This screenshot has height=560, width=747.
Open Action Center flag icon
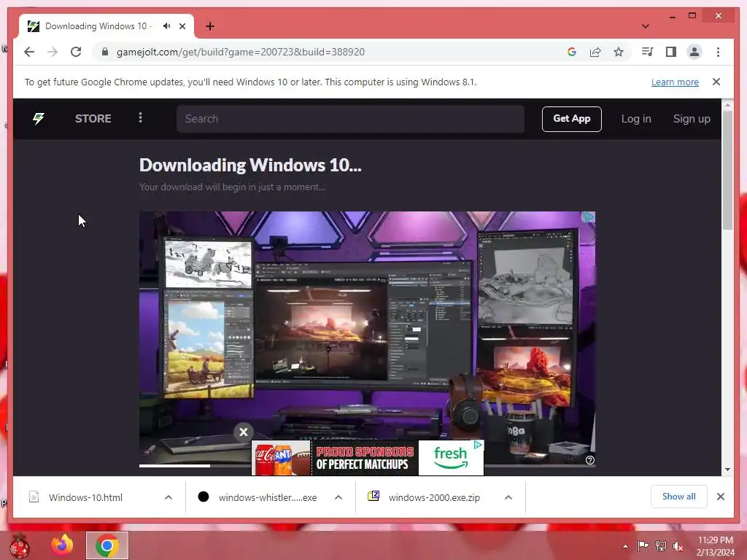click(643, 545)
